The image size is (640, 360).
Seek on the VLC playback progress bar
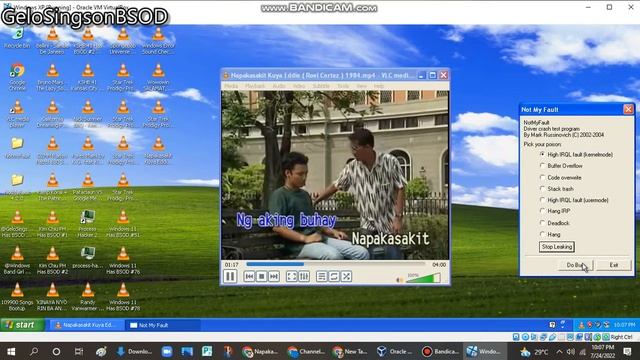tap(336, 264)
